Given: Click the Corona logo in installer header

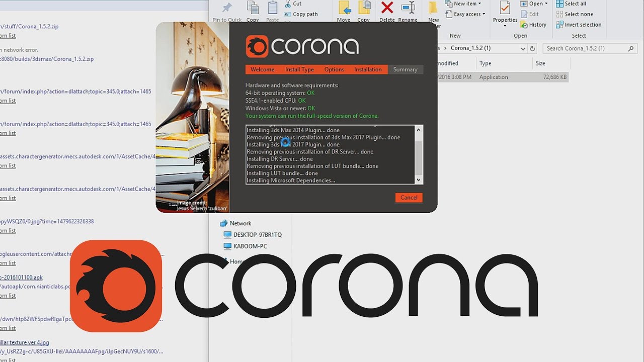Looking at the screenshot, I should (302, 46).
